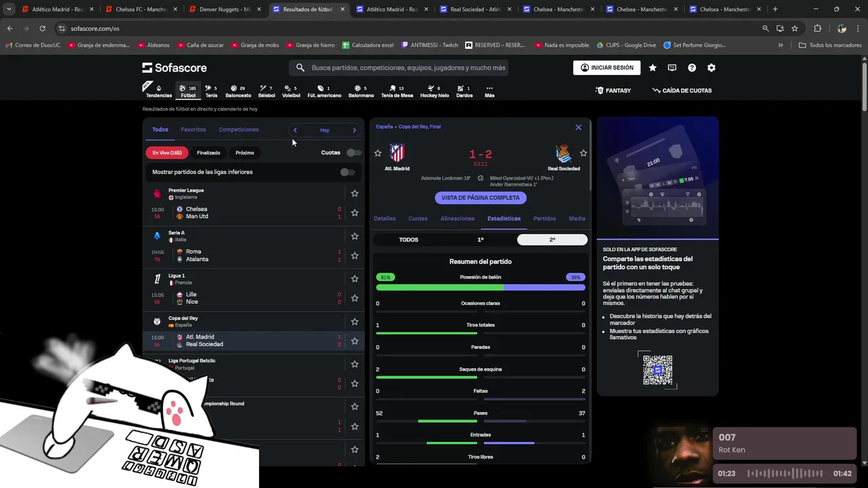Click INICIAR SESIÓN button
This screenshot has width=868, height=488.
click(607, 68)
